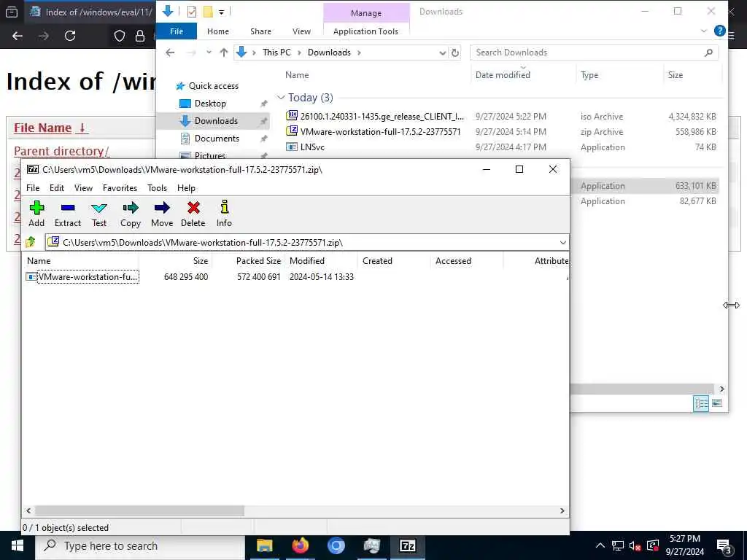This screenshot has height=560, width=747.
Task: Expand Explorer address bar history dropdown
Action: pyautogui.click(x=443, y=52)
